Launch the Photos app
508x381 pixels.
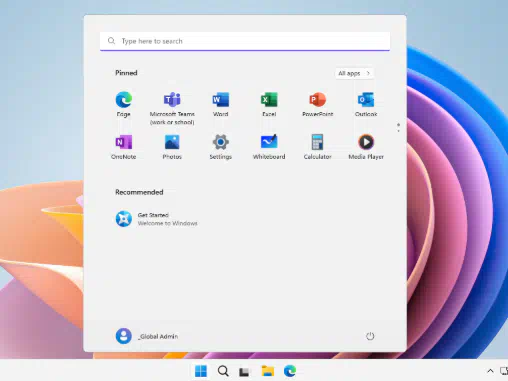172,147
